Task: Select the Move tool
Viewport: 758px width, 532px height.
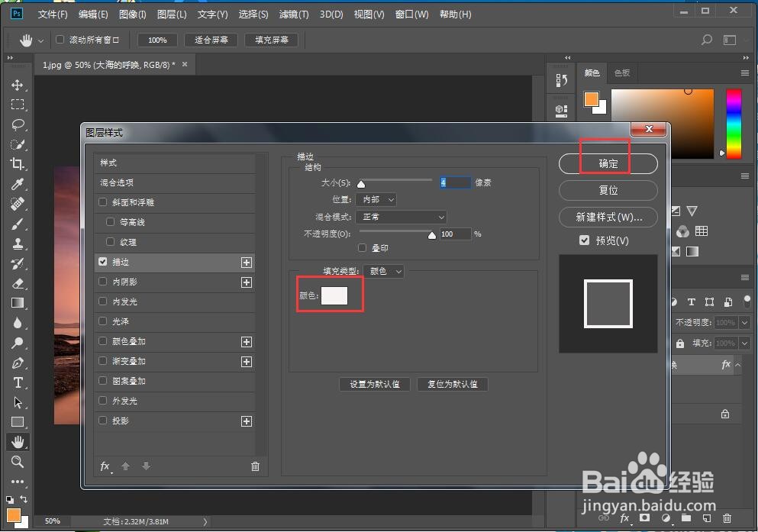Action: pyautogui.click(x=18, y=85)
